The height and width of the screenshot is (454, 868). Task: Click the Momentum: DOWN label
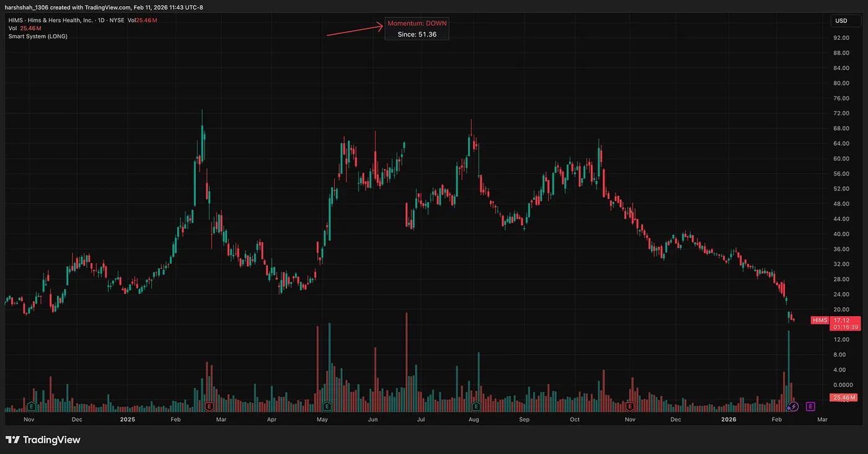pyautogui.click(x=417, y=23)
